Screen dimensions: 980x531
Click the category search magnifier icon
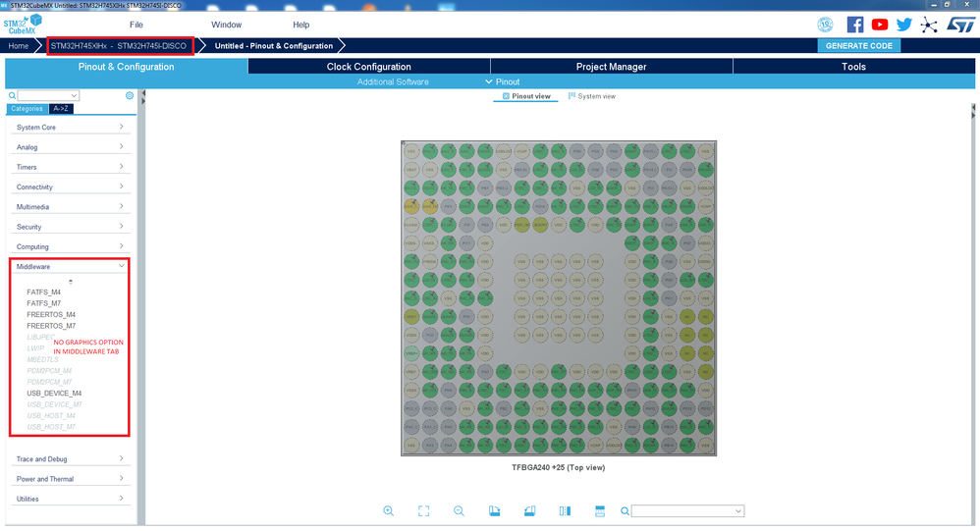12,95
